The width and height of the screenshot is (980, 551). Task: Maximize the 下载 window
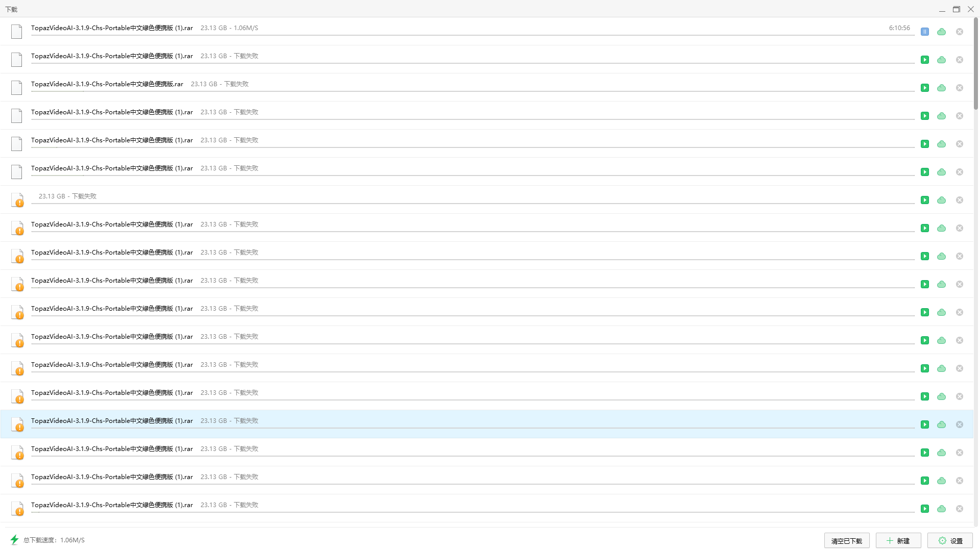(x=957, y=9)
